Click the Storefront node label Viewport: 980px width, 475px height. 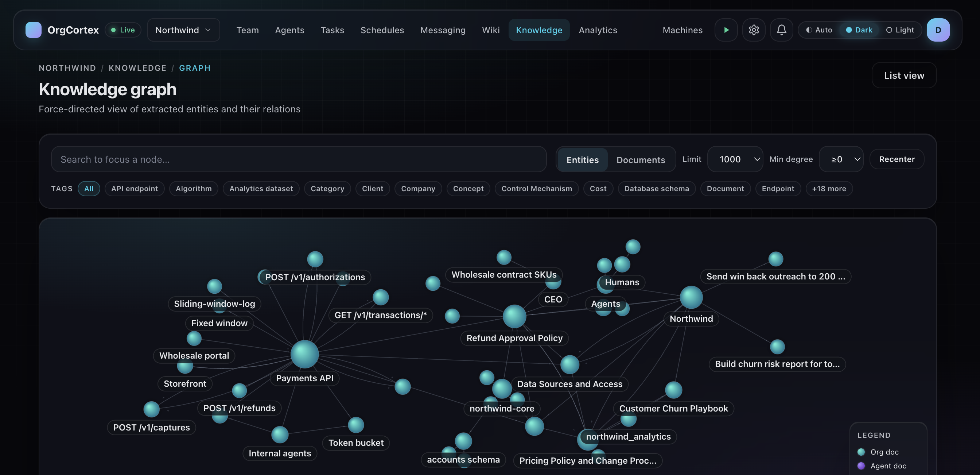(x=185, y=383)
